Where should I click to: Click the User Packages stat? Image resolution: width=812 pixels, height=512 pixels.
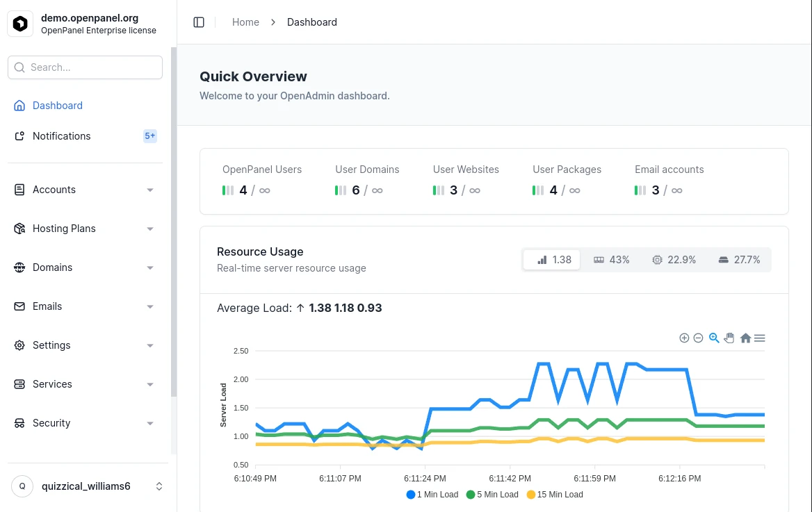pyautogui.click(x=567, y=180)
